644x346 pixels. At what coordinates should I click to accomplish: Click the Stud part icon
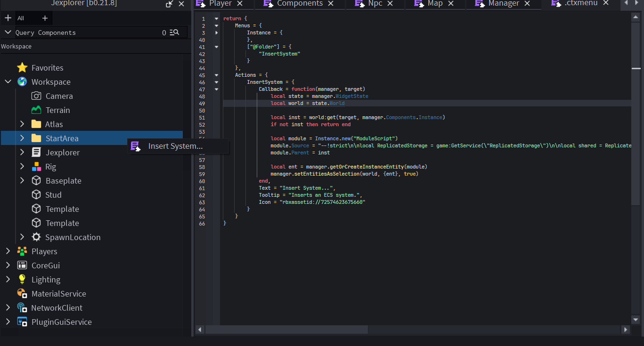(x=36, y=195)
